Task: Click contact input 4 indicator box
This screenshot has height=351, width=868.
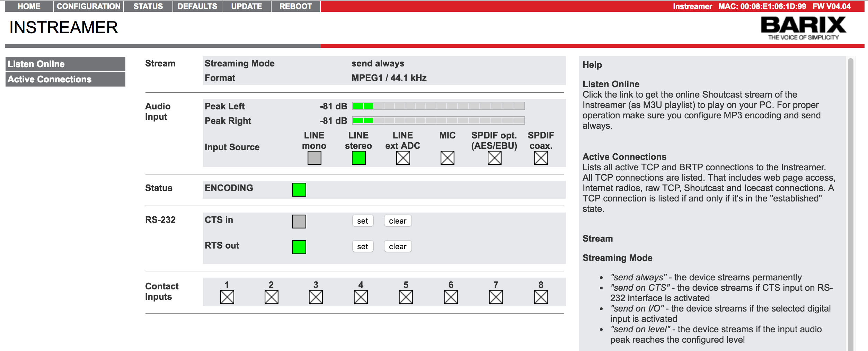Action: [361, 297]
